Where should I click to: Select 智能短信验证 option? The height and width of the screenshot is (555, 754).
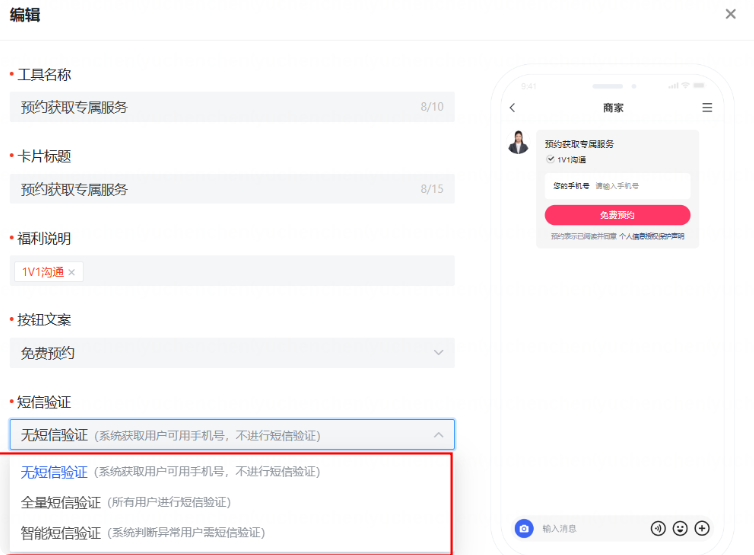coord(231,533)
